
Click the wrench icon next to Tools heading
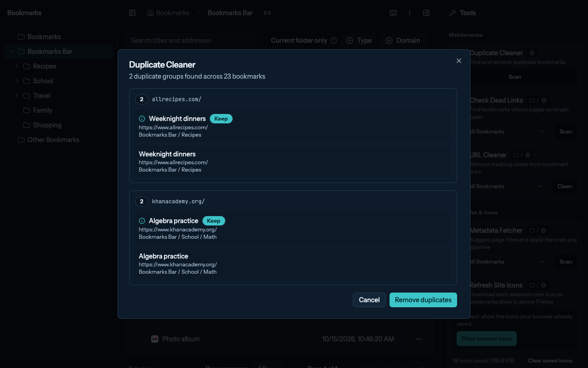tap(452, 13)
